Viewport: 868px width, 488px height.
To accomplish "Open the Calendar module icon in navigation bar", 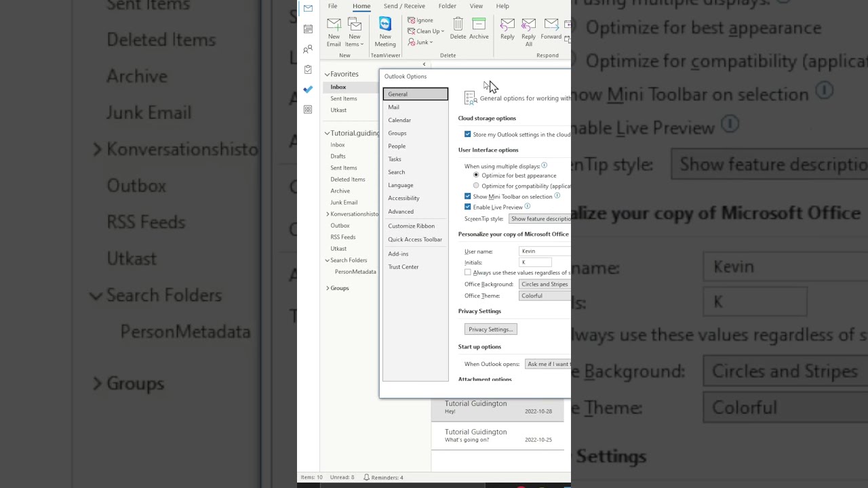I will click(308, 28).
